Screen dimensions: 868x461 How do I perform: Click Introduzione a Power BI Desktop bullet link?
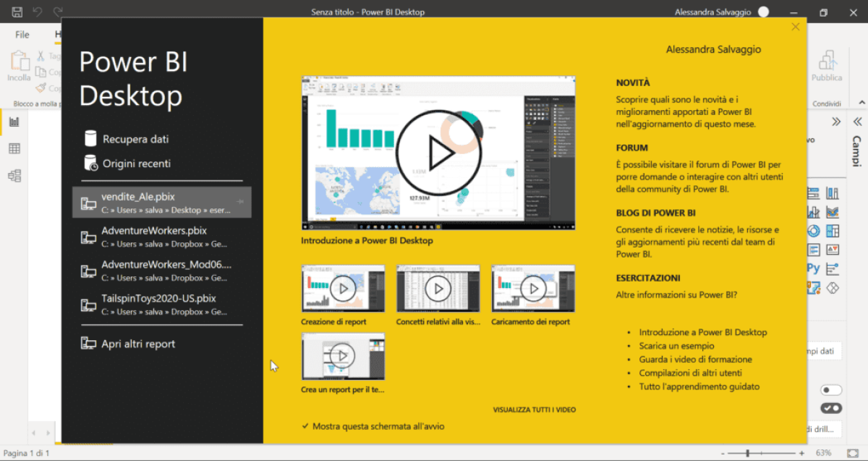(703, 332)
